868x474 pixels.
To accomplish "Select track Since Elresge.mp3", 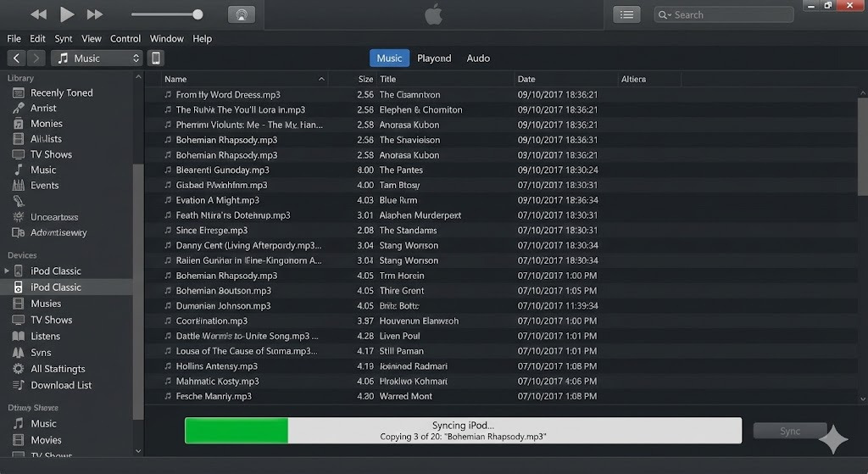I will 212,231.
